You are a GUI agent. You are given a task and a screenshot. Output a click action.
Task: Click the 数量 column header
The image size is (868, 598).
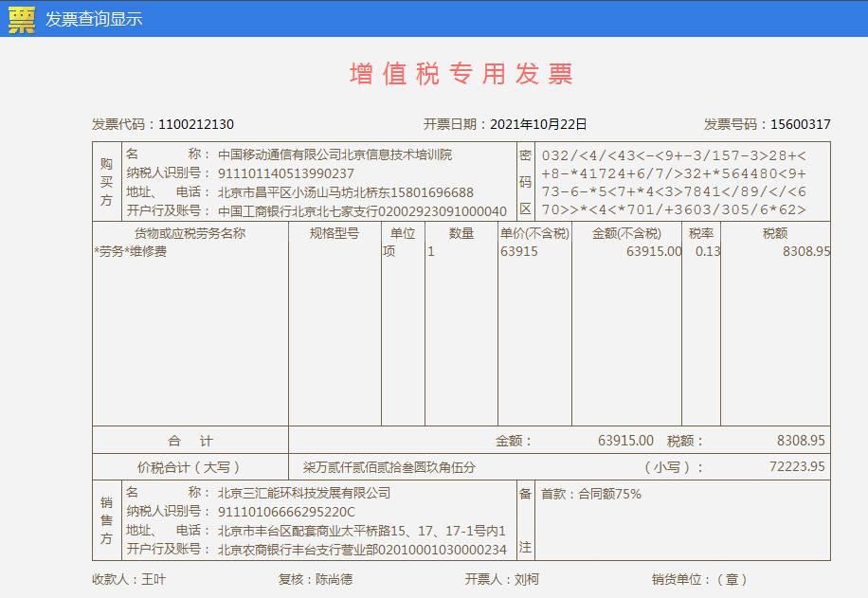pos(461,233)
